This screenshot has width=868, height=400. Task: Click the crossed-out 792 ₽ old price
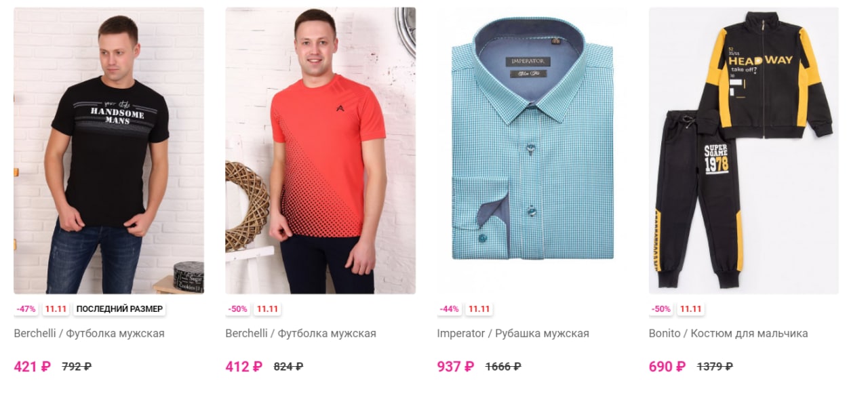77,367
